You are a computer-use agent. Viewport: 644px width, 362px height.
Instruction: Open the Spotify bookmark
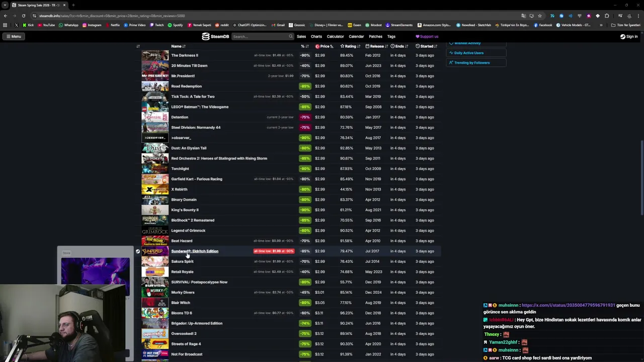[175, 25]
